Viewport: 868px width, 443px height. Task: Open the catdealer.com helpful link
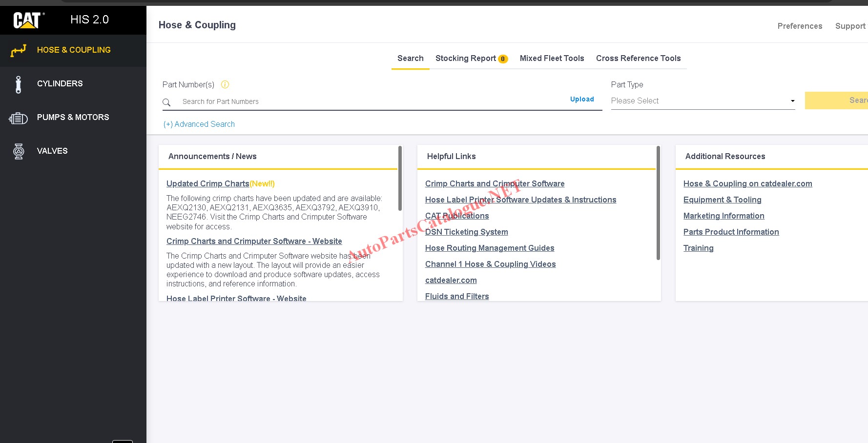(451, 280)
